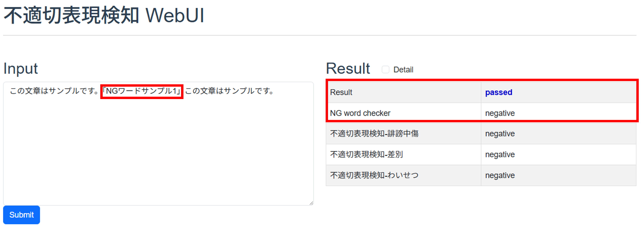This screenshot has width=644, height=230.
Task: Click negative value for 誹謗中傷 row
Action: tap(500, 134)
